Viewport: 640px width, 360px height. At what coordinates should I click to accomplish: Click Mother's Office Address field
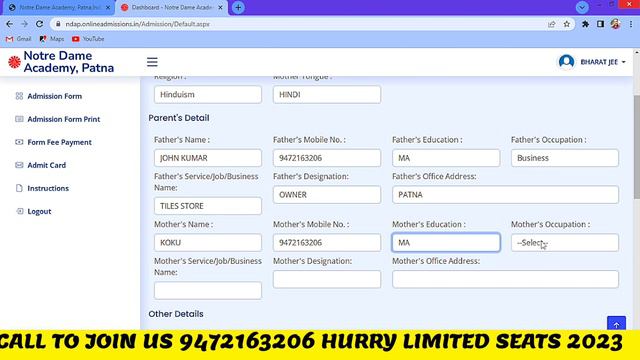(505, 279)
